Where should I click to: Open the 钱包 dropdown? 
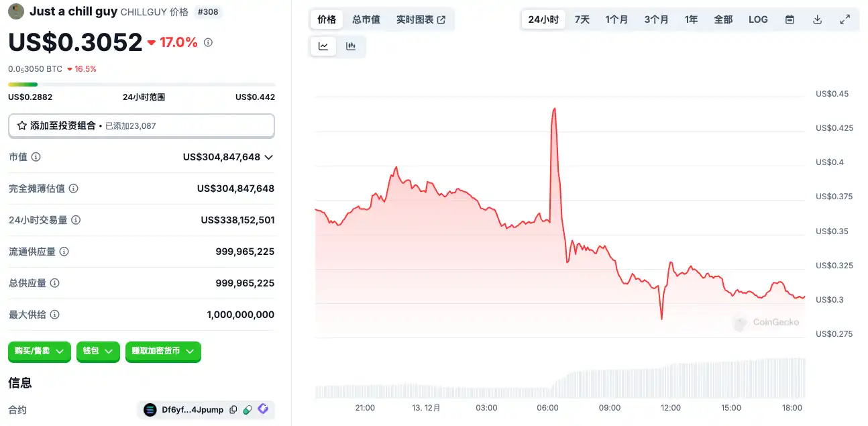click(98, 351)
